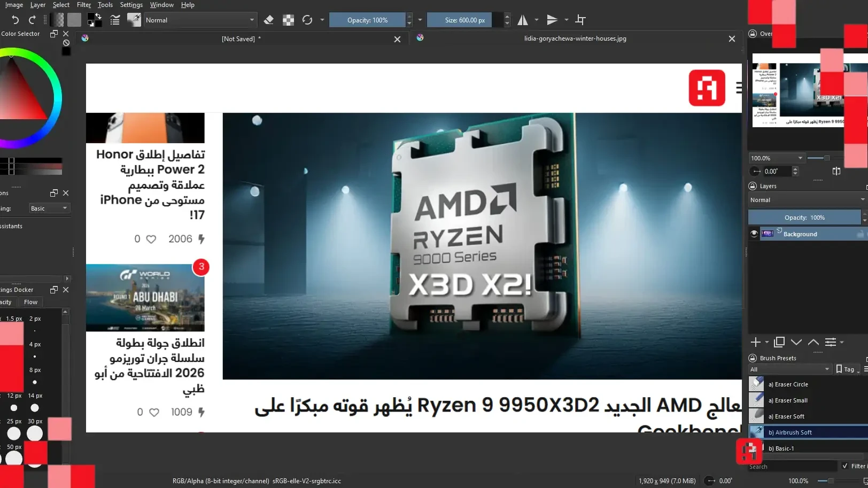Click the Redo arrow icon
The image size is (868, 488).
(32, 20)
